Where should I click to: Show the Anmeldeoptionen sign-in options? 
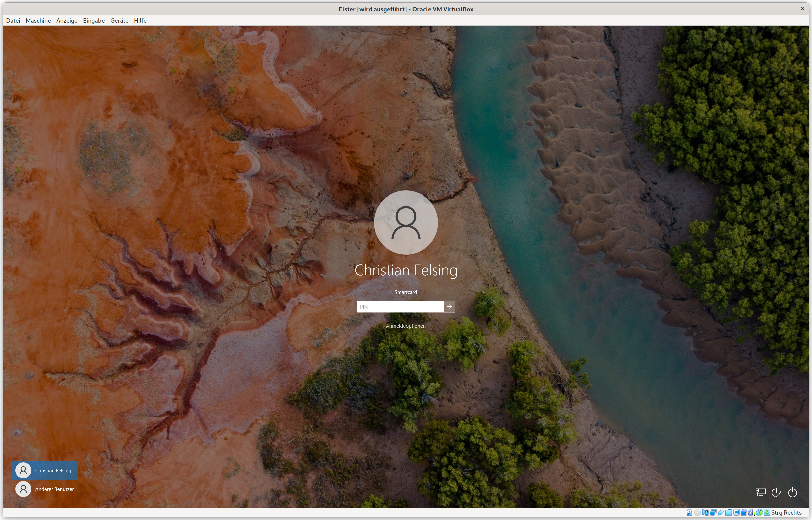tap(405, 326)
